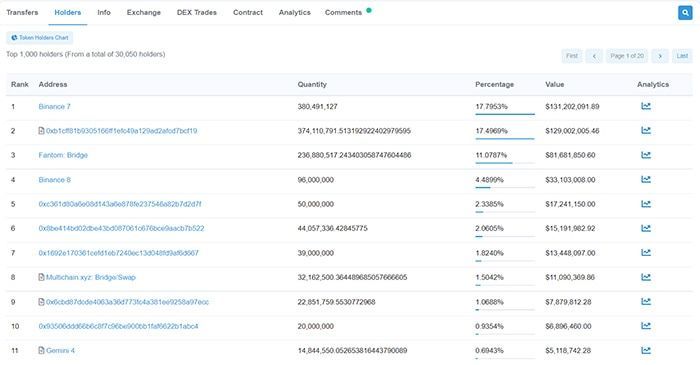Image resolution: width=700 pixels, height=365 pixels.
Task: Click the Address column header
Action: pyautogui.click(x=53, y=84)
